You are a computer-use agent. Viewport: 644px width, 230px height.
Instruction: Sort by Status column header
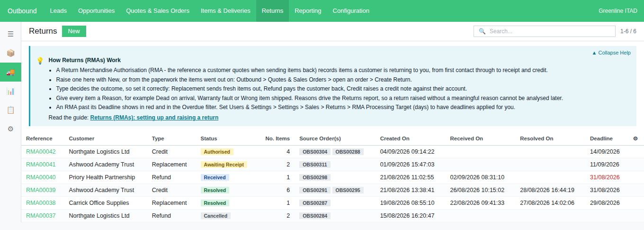tap(209, 138)
